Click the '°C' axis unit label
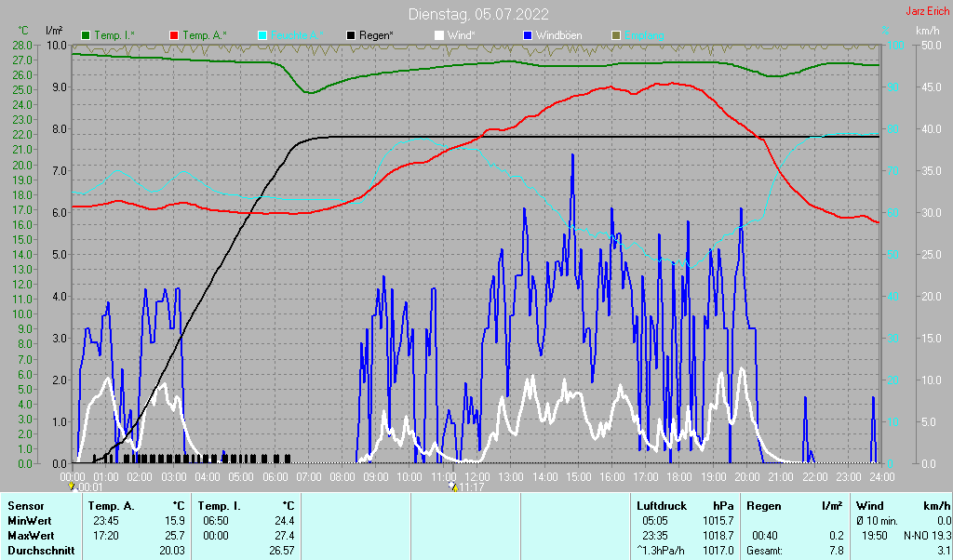Screen dimensions: 953x560 coord(23,31)
